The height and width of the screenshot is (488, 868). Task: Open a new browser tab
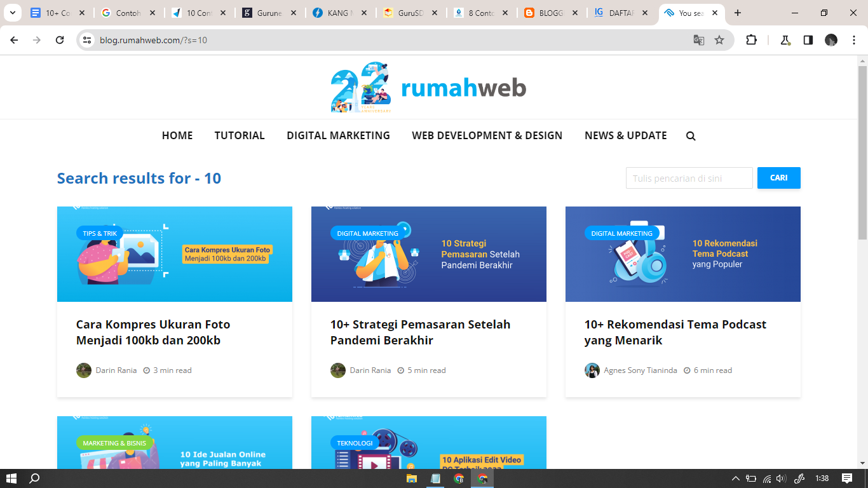coord(738,13)
